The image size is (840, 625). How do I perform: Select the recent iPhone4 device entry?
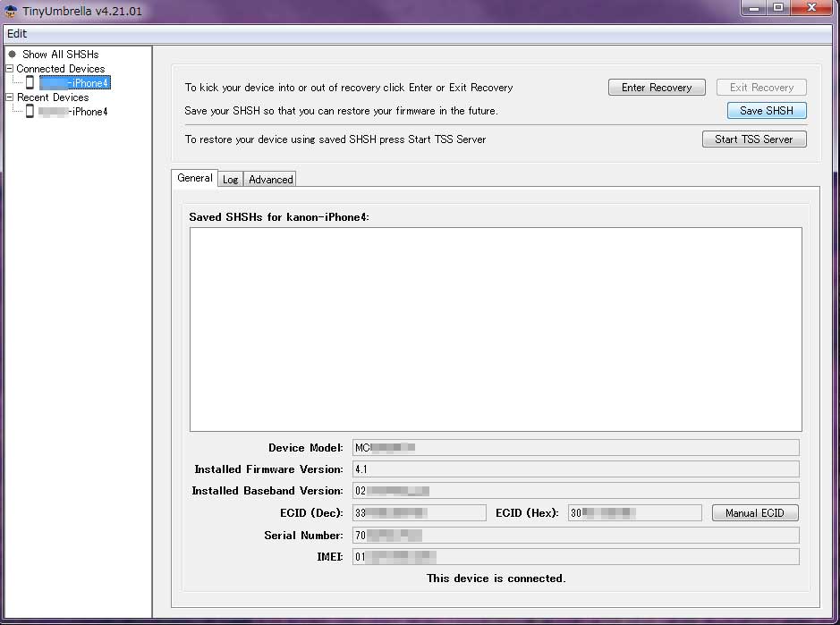click(73, 112)
